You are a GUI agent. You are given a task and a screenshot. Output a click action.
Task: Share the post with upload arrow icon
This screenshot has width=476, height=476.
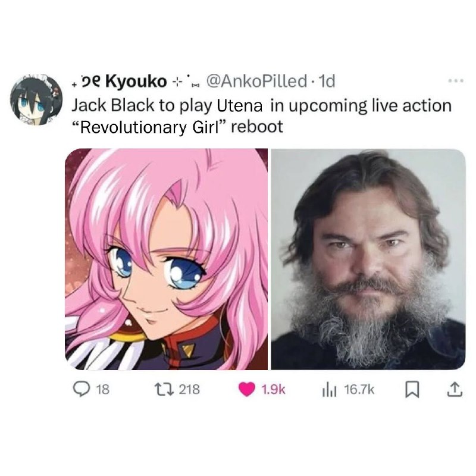coord(455,390)
